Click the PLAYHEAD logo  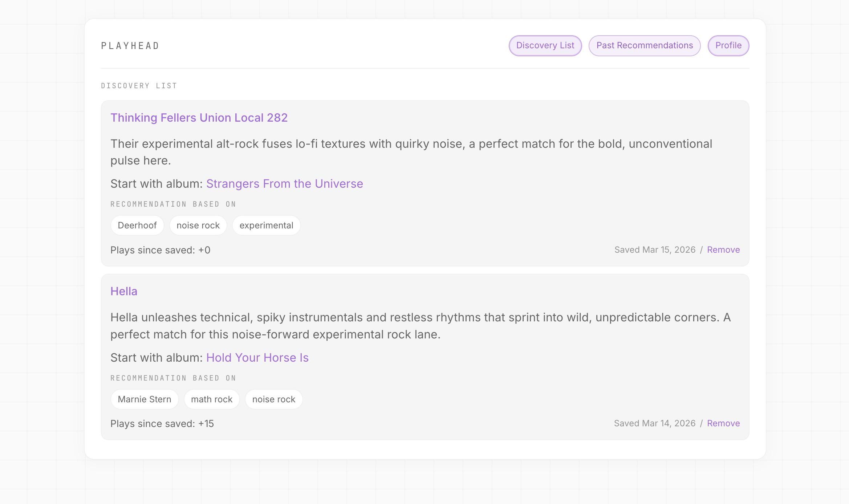130,45
